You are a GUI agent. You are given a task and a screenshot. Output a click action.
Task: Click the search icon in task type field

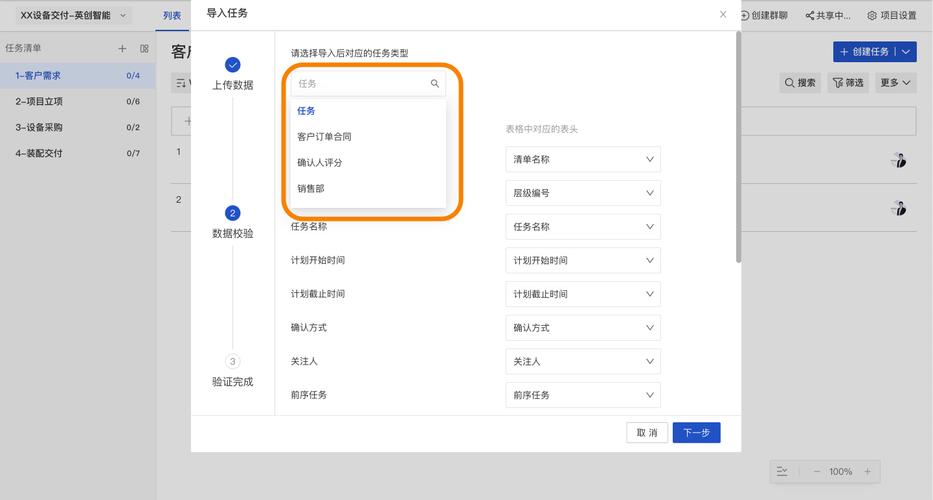[x=435, y=84]
